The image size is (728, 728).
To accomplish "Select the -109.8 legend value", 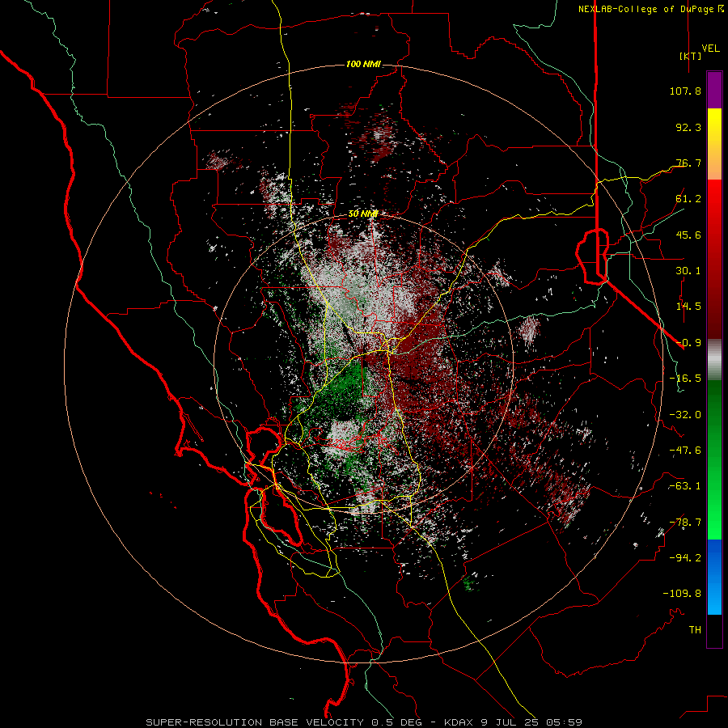I will [682, 594].
